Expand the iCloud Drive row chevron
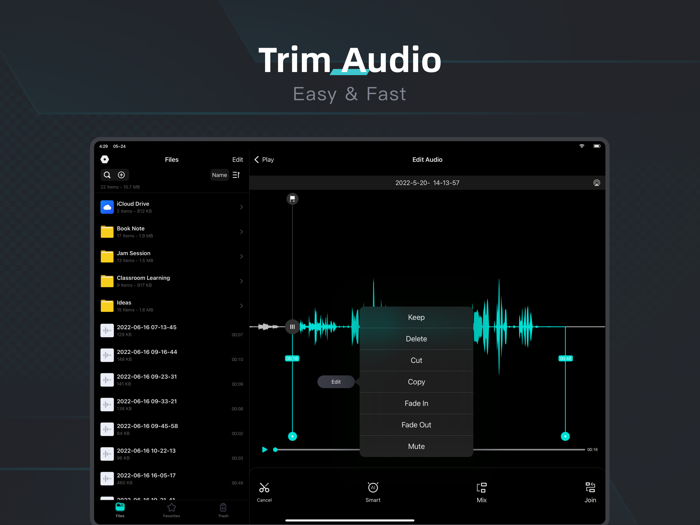Viewport: 700px width, 525px height. pyautogui.click(x=242, y=207)
